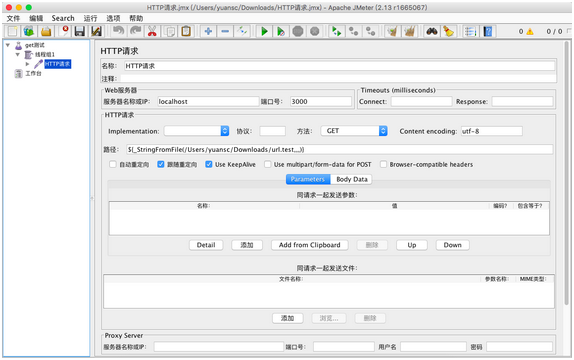Click Add from Clipboard button
This screenshot has width=574, height=360.
pos(309,245)
